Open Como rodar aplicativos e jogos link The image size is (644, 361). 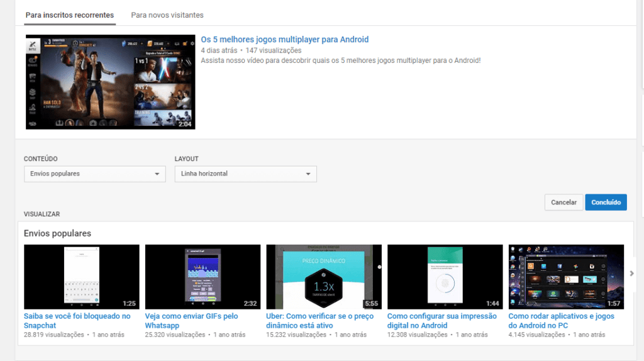(562, 321)
